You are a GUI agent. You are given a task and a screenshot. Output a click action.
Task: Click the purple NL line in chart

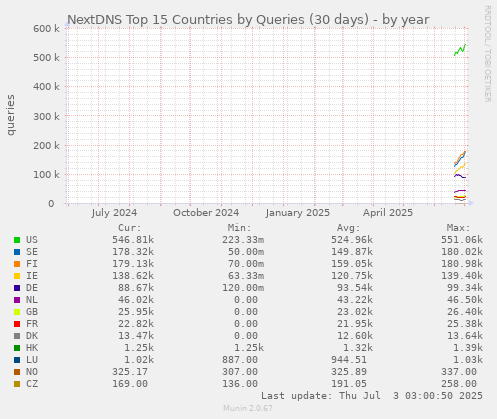(x=460, y=191)
